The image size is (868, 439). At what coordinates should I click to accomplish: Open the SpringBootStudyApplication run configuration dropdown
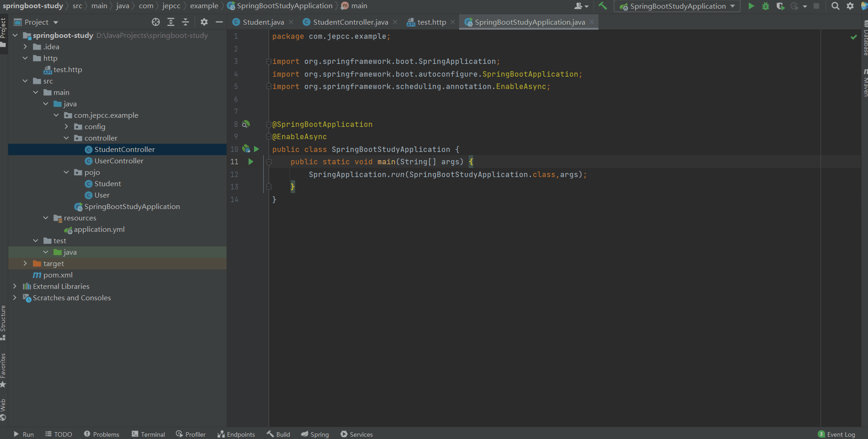pos(677,6)
